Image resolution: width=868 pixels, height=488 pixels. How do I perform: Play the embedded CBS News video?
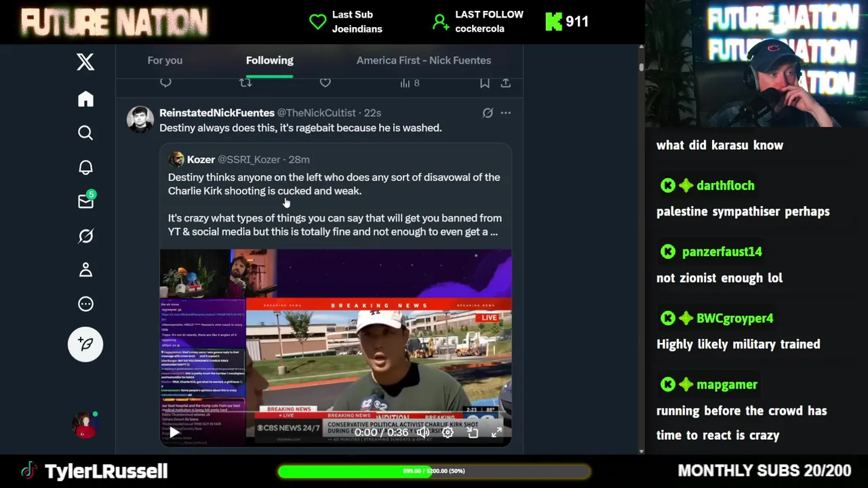click(174, 432)
